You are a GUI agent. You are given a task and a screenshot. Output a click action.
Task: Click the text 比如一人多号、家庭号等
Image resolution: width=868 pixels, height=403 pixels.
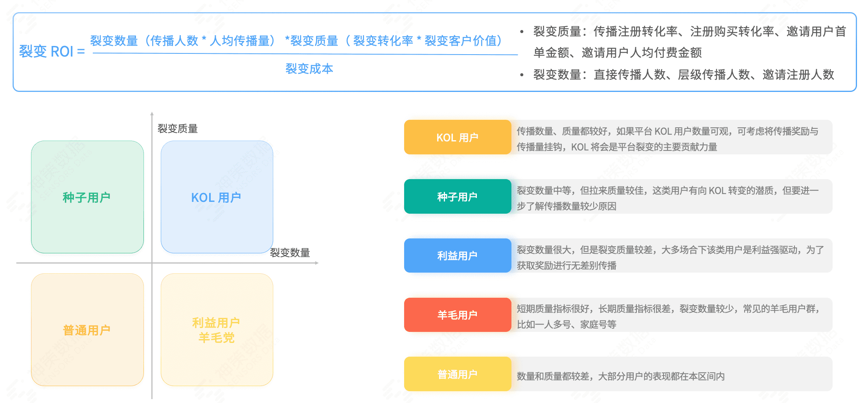[566, 324]
